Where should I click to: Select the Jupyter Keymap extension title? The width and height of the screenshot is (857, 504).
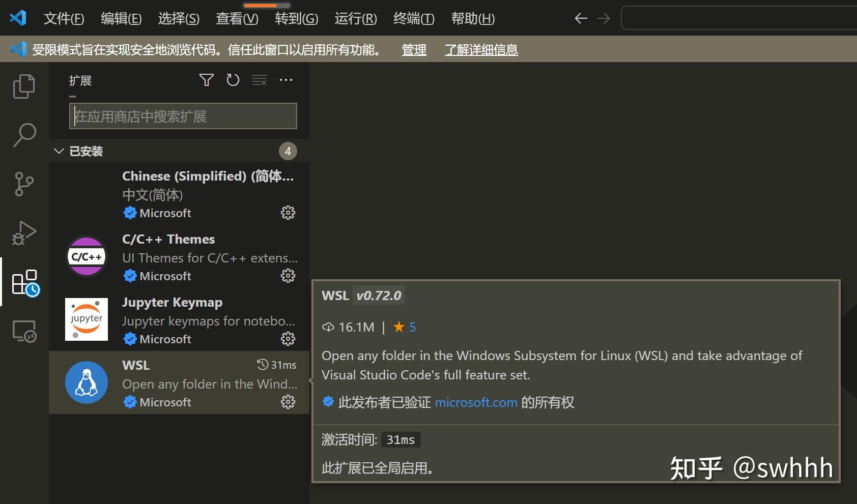pos(172,302)
